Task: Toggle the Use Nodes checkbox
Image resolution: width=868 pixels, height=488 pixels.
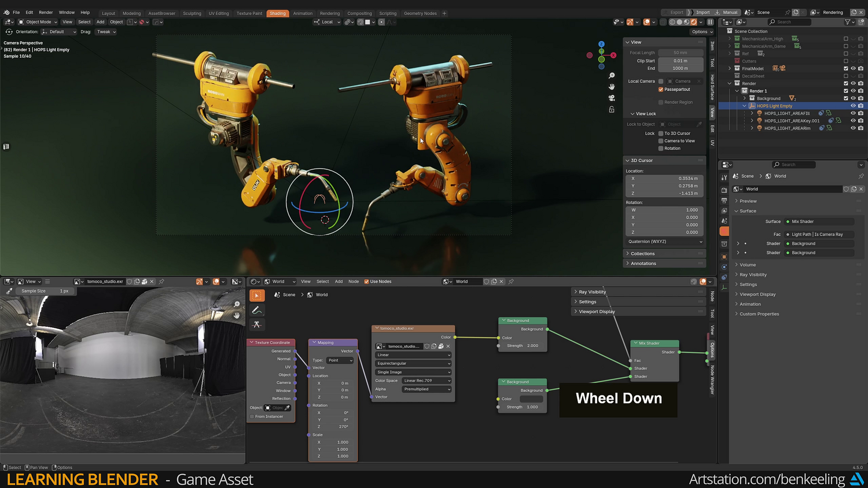Action: coord(366,282)
